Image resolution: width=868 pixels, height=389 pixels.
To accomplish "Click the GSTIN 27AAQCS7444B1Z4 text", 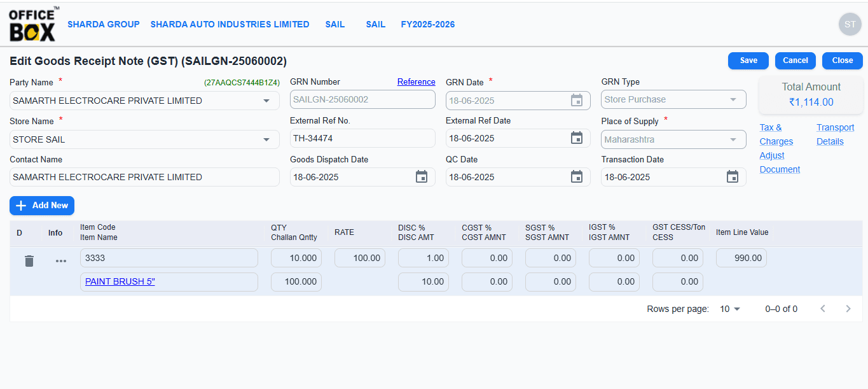I will click(x=242, y=83).
